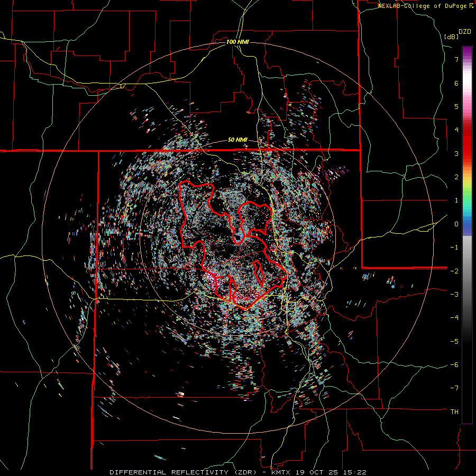The height and width of the screenshot is (476, 476).
Task: Click the 4 value on color scale
Action: [x=456, y=130]
